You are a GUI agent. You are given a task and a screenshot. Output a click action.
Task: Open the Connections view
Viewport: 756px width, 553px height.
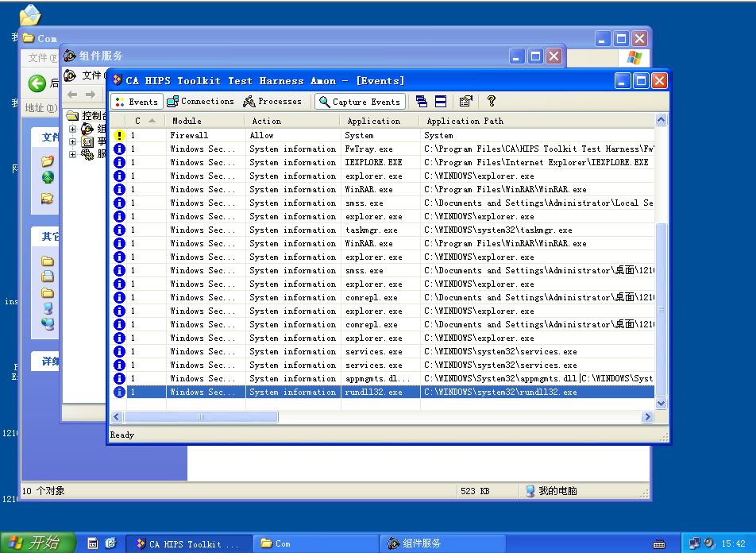click(200, 102)
